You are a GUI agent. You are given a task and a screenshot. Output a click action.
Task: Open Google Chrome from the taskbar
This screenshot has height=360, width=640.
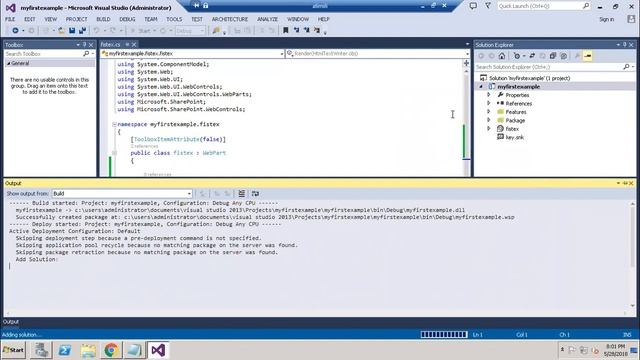[x=111, y=350]
